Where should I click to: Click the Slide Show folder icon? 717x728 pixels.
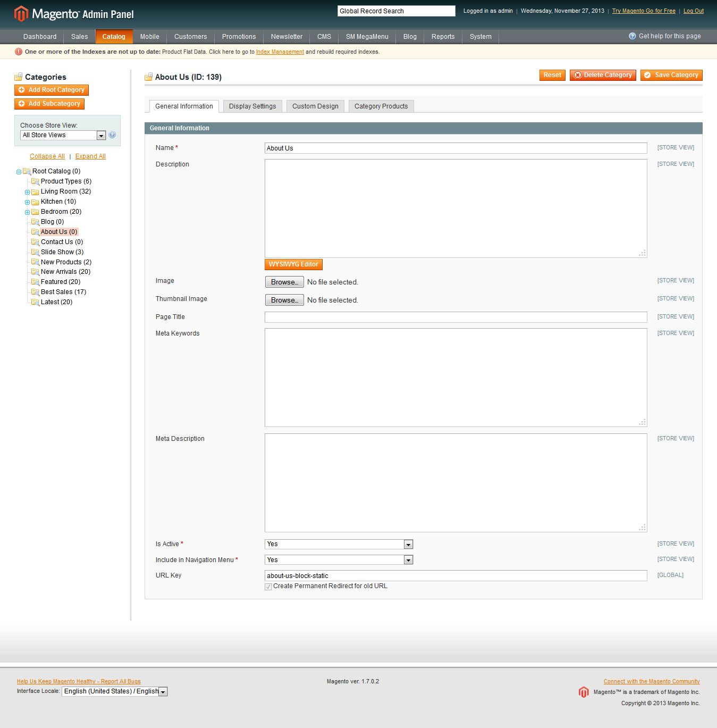coord(35,252)
